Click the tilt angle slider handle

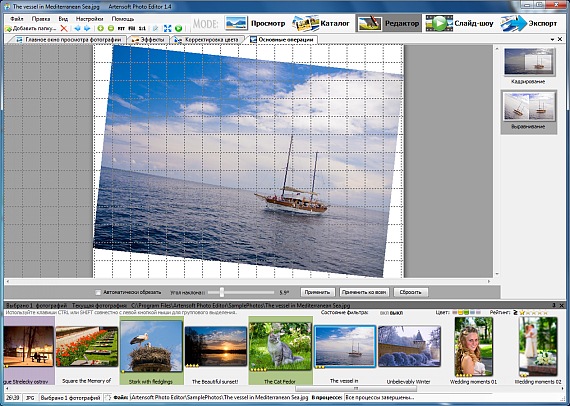pos(222,292)
